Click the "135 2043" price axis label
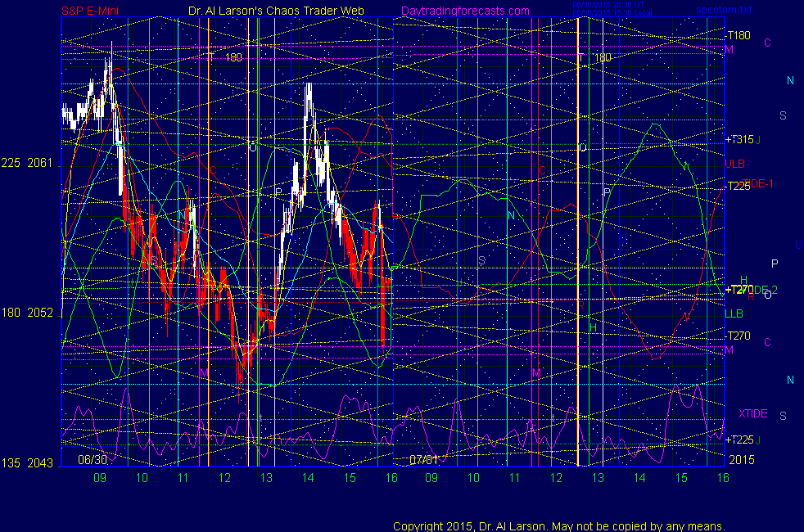This screenshot has height=532, width=804. (x=27, y=462)
